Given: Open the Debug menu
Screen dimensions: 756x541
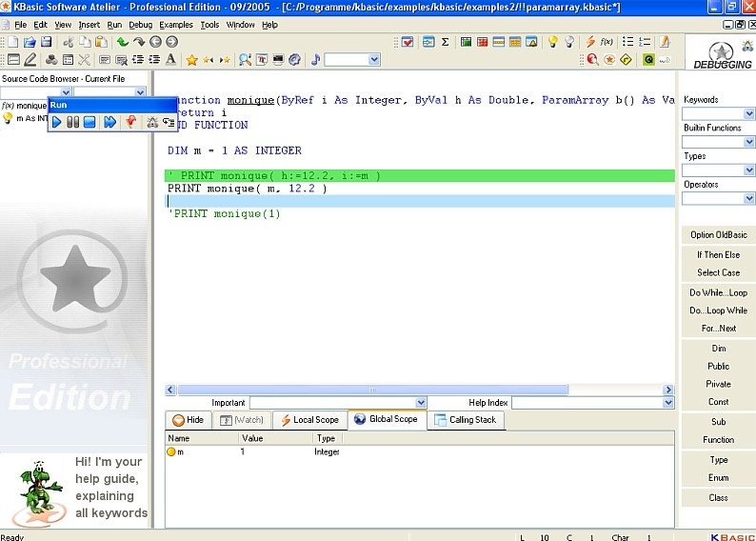Looking at the screenshot, I should pos(140,25).
